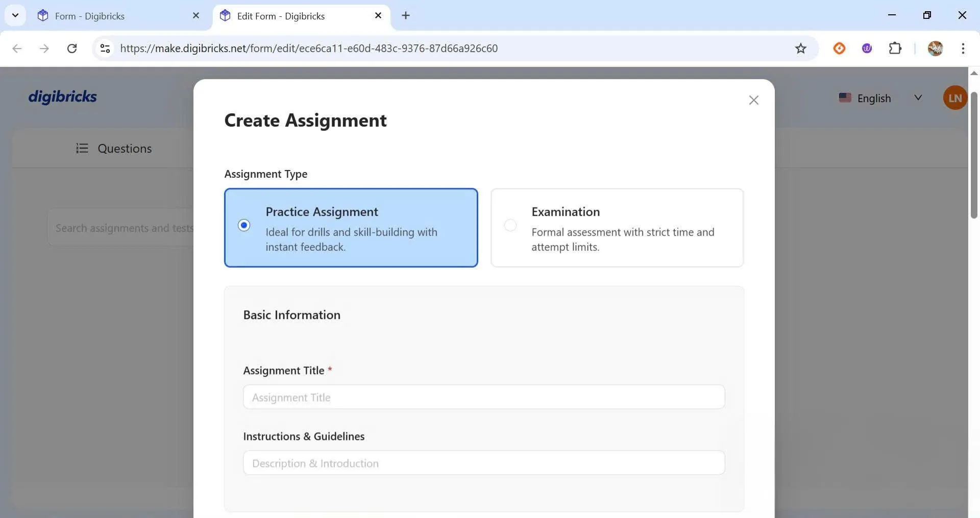The image size is (980, 518).
Task: Click the purple extension icon in toolbar
Action: coord(867,49)
